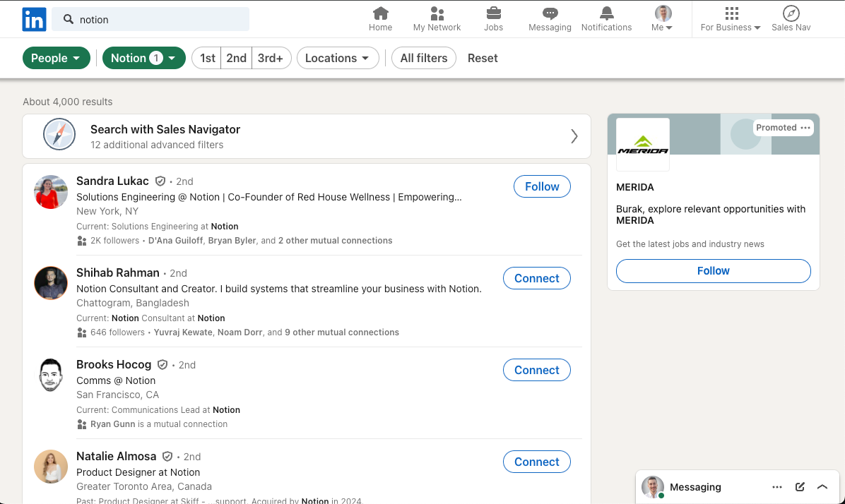Open Locations filter dropdown
This screenshot has height=504, width=845.
(x=338, y=58)
